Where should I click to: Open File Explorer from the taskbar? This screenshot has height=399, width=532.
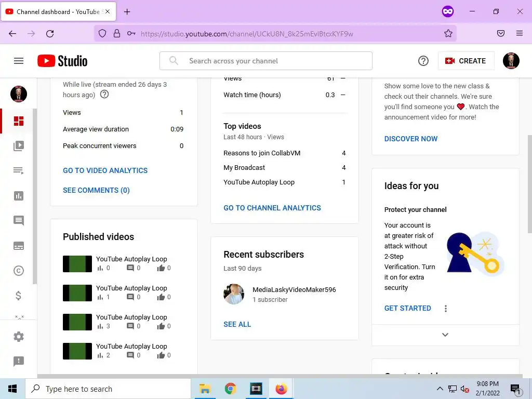pos(205,389)
